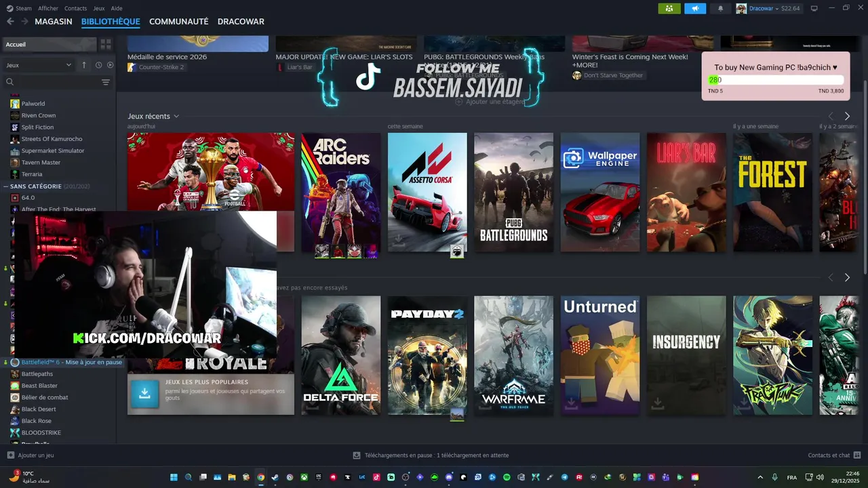Select Palworld in the library list
This screenshot has width=868, height=488.
click(33, 104)
